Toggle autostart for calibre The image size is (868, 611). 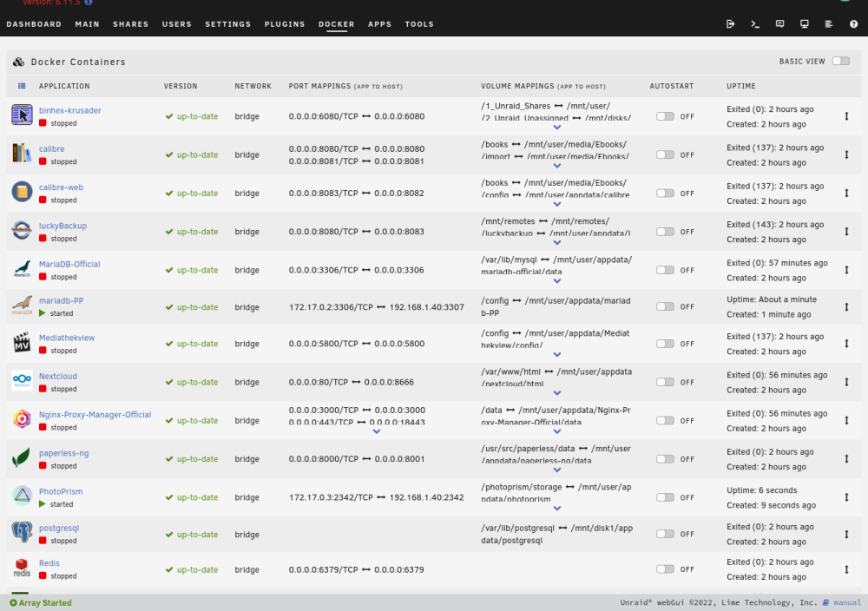click(665, 155)
